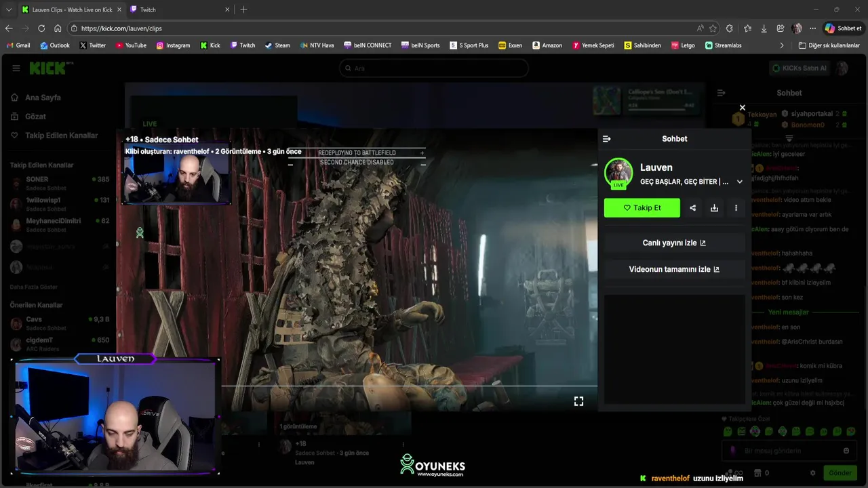
Task: Open Diğer sık kullanılanlar folder
Action: click(x=829, y=45)
